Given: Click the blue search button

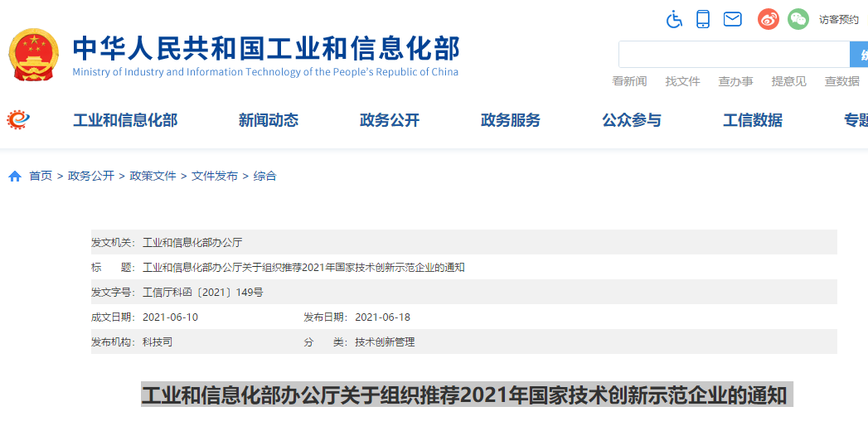Looking at the screenshot, I should [x=859, y=55].
